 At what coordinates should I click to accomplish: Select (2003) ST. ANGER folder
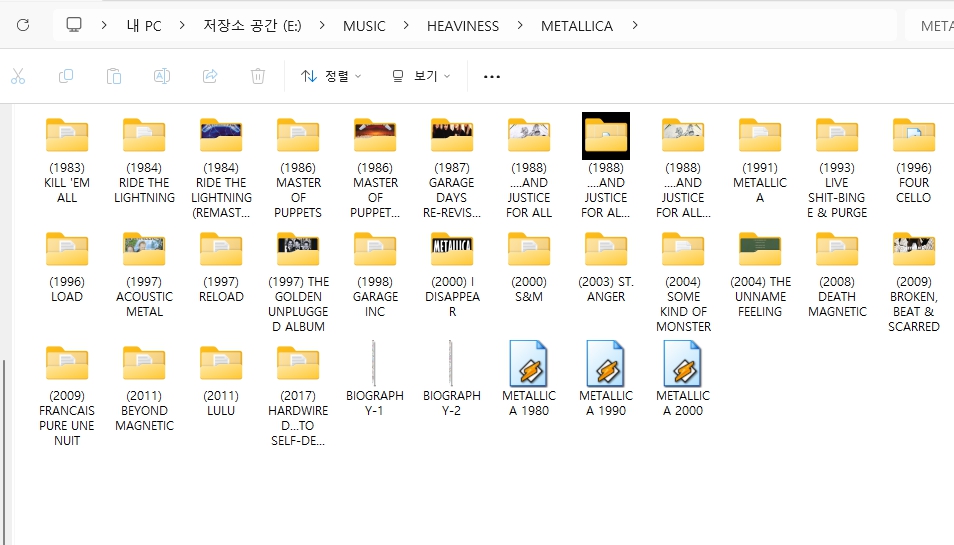pos(606,268)
